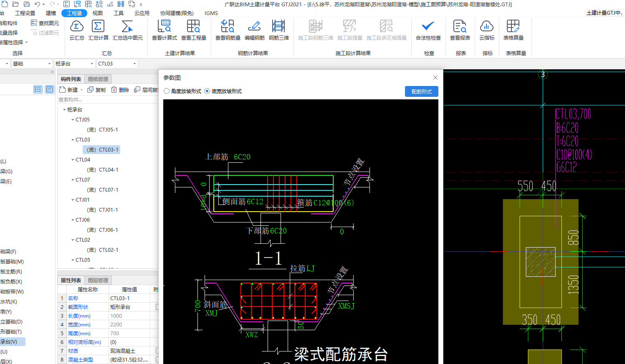Click the sigma icon in quick access bar
The width and height of the screenshot is (625, 364).
click(66, 4)
